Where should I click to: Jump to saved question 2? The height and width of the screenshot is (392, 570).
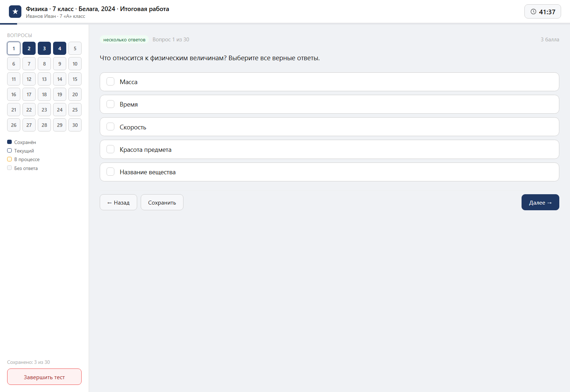(29, 48)
